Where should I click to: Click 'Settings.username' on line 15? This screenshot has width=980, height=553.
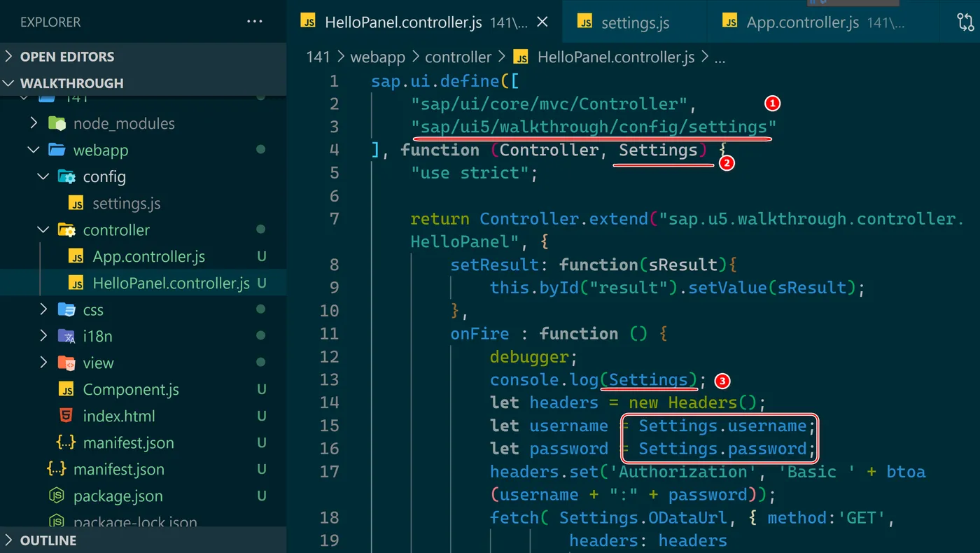coord(722,426)
